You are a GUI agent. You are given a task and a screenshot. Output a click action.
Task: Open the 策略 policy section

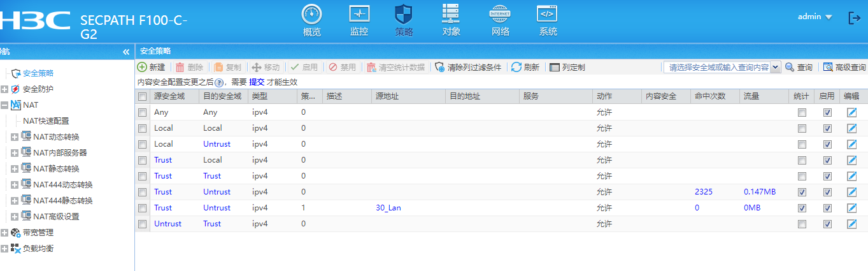click(x=404, y=20)
